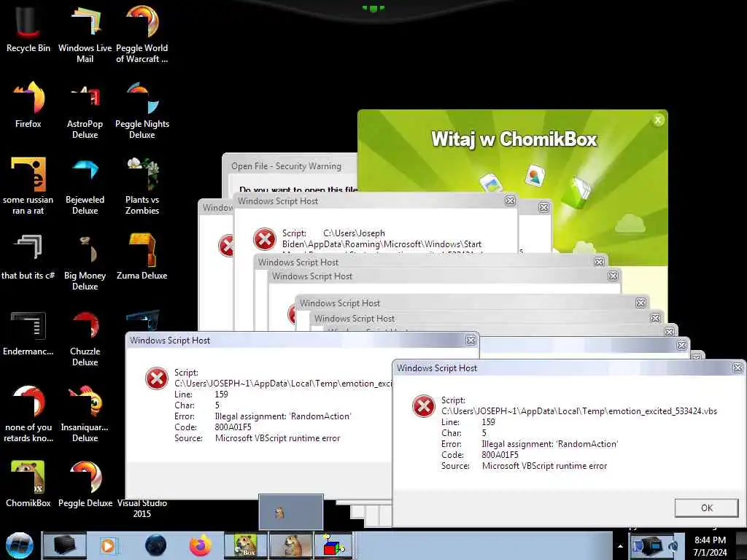Click 'Microsoft VBScript runtime error' in front dialog
The image size is (747, 560).
(x=544, y=466)
